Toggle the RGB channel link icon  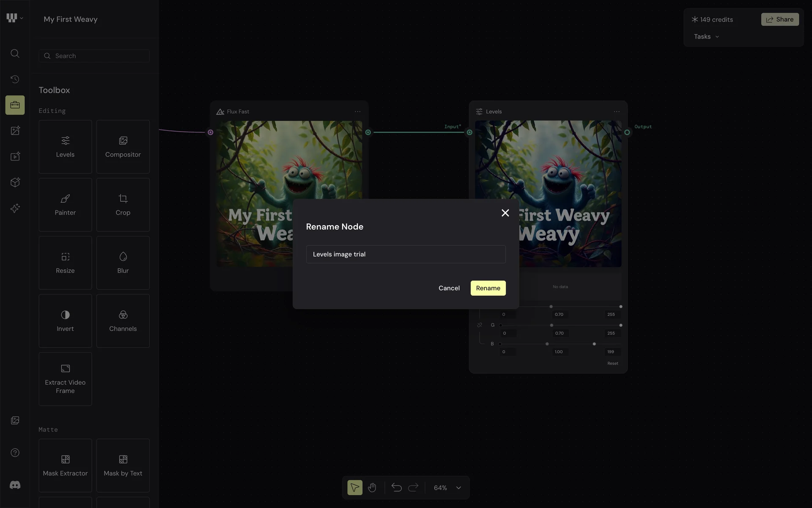coord(480,325)
